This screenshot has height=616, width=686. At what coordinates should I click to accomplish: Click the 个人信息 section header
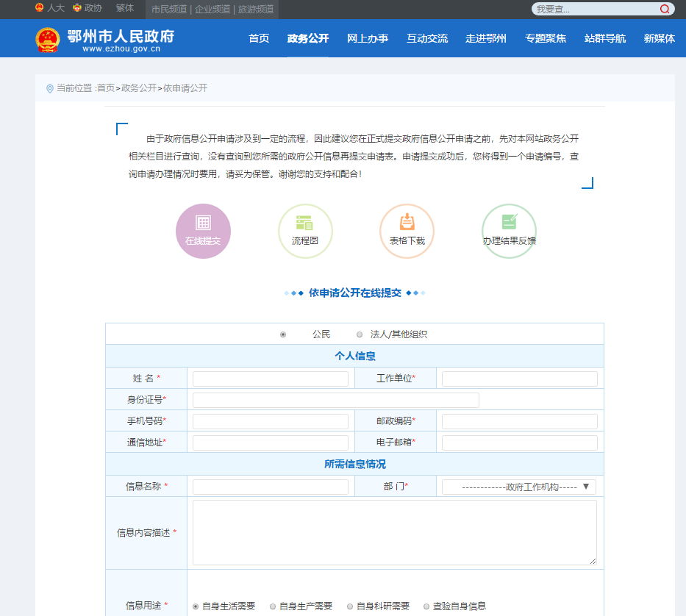click(355, 356)
